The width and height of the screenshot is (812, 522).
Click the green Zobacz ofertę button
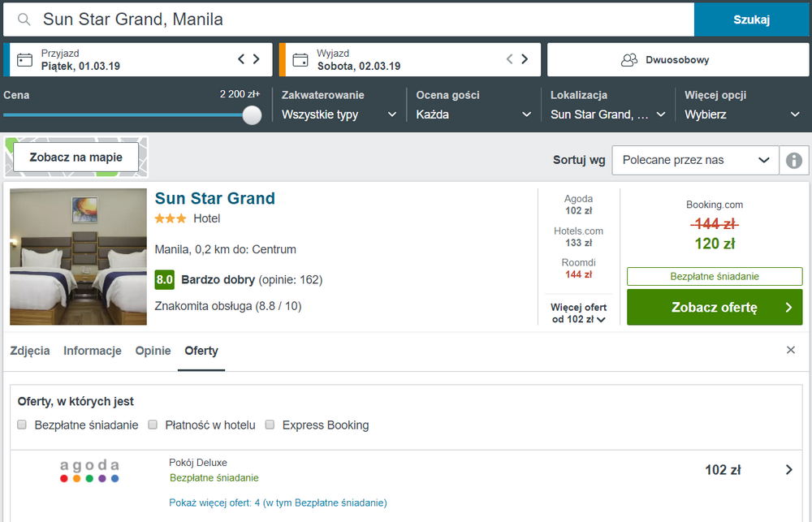[x=715, y=307]
